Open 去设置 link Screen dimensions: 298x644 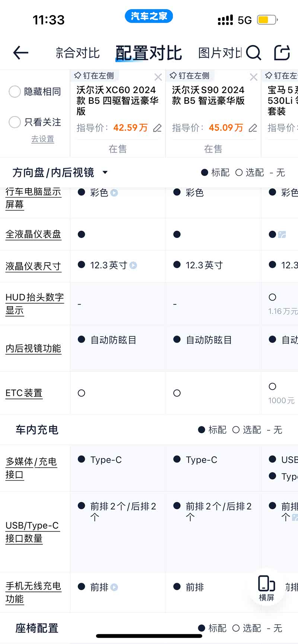pos(42,139)
